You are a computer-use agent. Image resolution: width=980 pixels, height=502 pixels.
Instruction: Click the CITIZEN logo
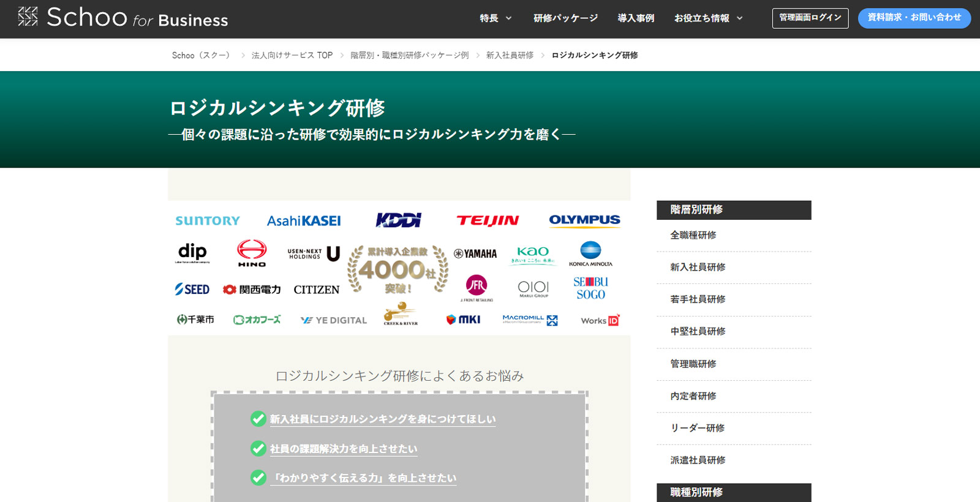[x=316, y=290]
